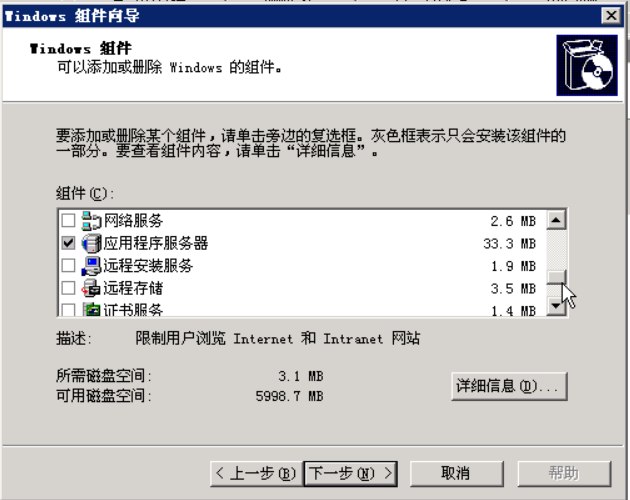Tick the 远程安装服务 checkbox
Viewport: 630px width, 500px height.
tap(68, 265)
